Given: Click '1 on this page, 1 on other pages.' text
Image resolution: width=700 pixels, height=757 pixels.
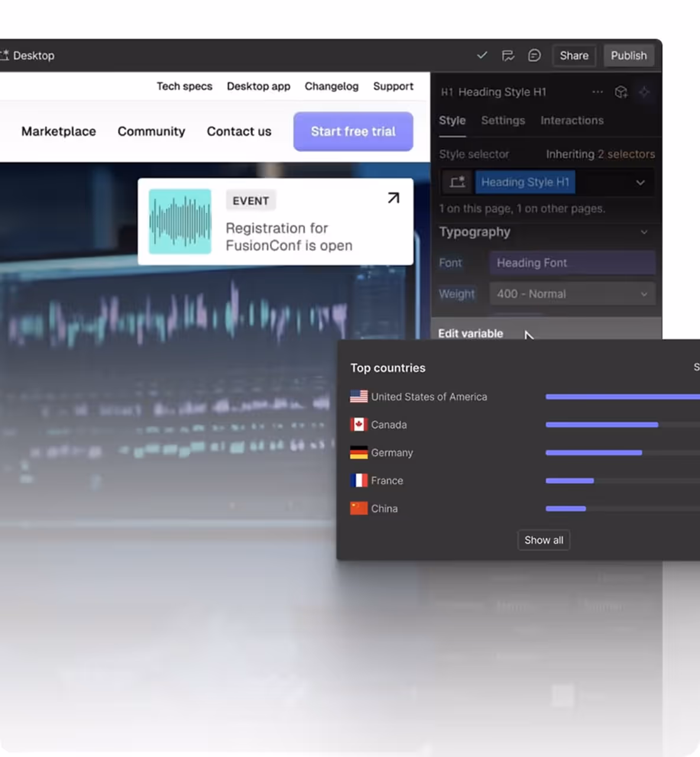Looking at the screenshot, I should tap(522, 208).
